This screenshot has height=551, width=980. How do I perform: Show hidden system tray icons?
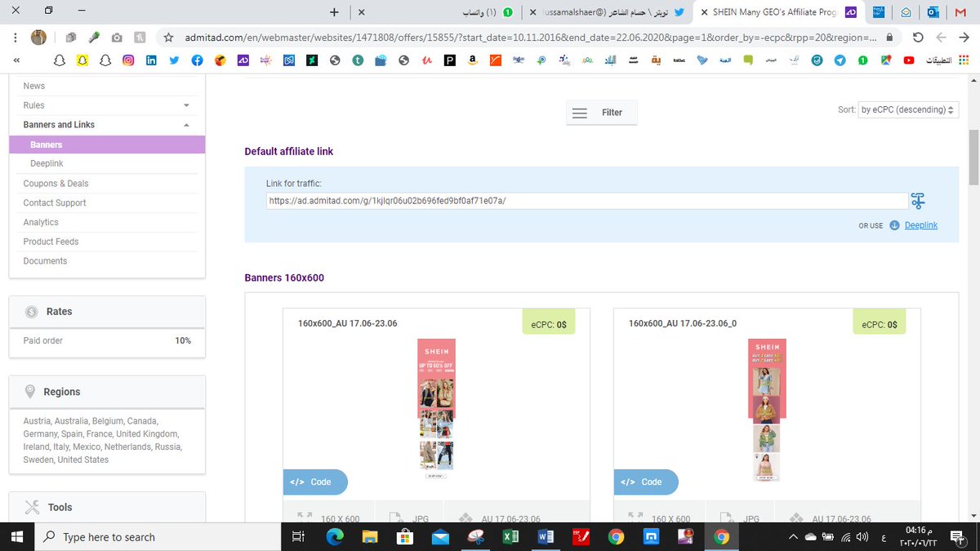point(793,537)
